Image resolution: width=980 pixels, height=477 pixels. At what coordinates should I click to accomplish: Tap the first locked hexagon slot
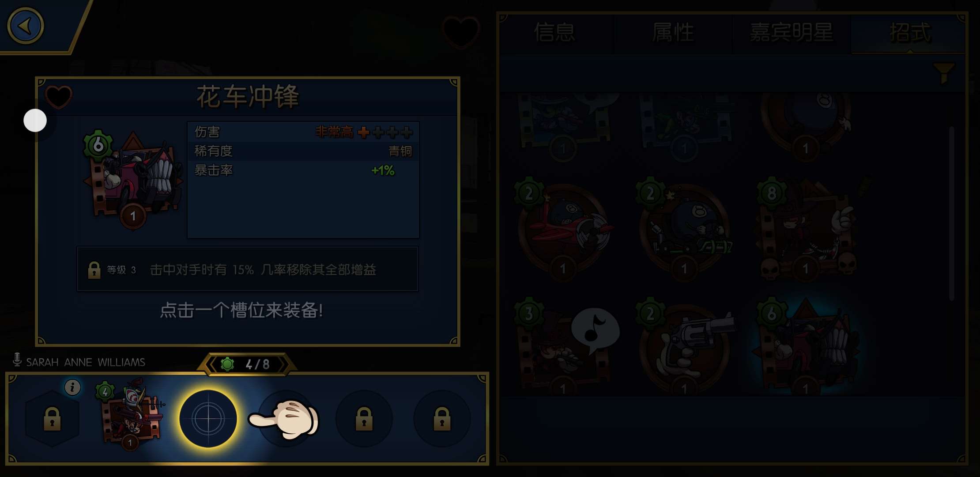(x=52, y=418)
